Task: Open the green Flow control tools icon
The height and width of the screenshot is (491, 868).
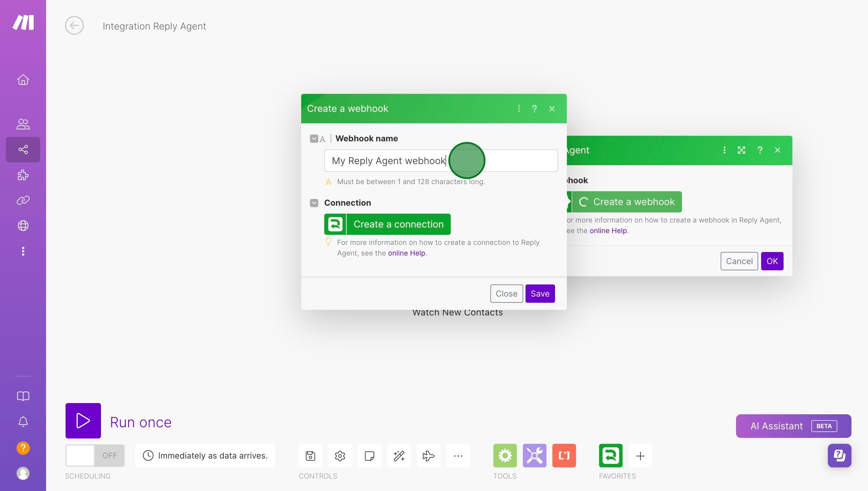Action: pyautogui.click(x=505, y=456)
